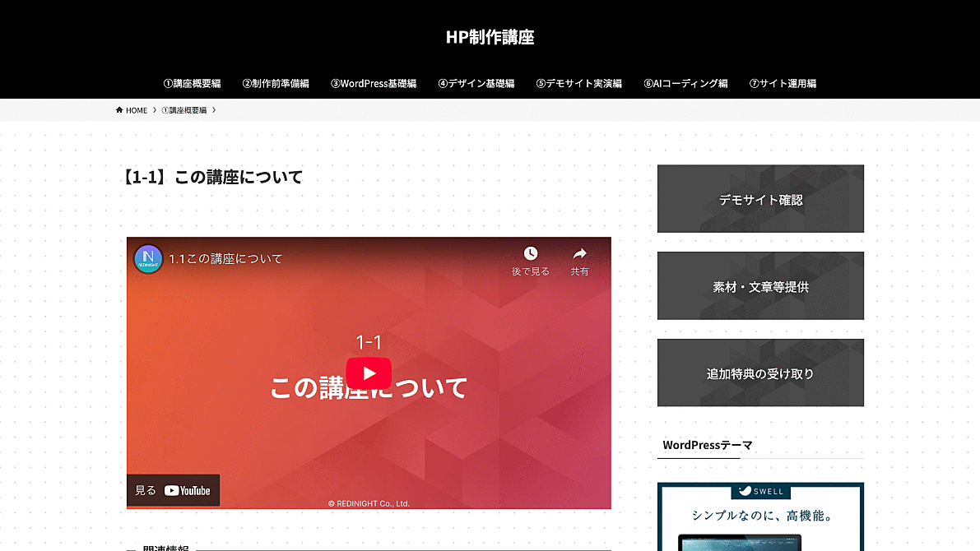Click the 追加特典の受け取り button
Image resolution: width=980 pixels, height=551 pixels.
[760, 373]
